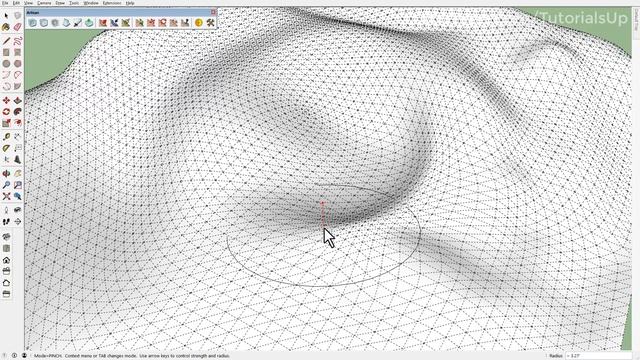Pick the Eraser tool
The width and height of the screenshot is (640, 360).
click(x=18, y=27)
